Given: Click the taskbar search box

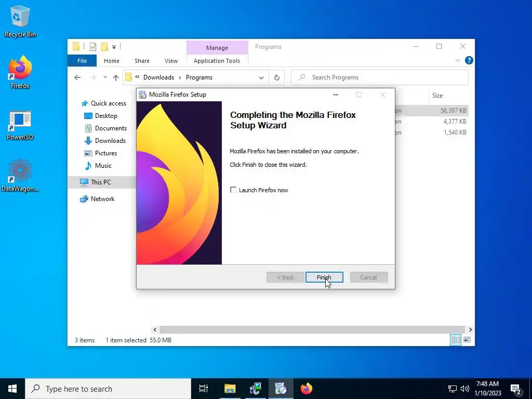Looking at the screenshot, I should coord(108,389).
